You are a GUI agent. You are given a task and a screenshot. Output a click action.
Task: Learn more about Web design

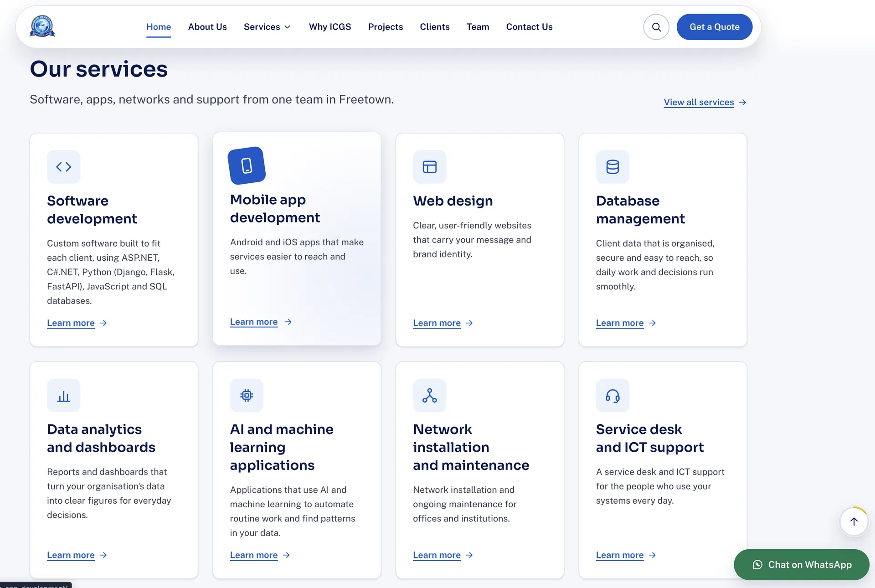pos(443,323)
